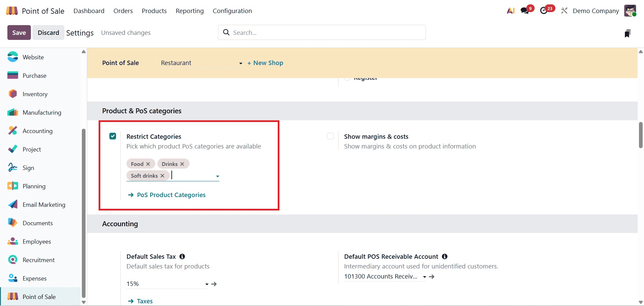Uncheck the Restrict Categories checkbox
Image resolution: width=644 pixels, height=306 pixels.
(113, 136)
